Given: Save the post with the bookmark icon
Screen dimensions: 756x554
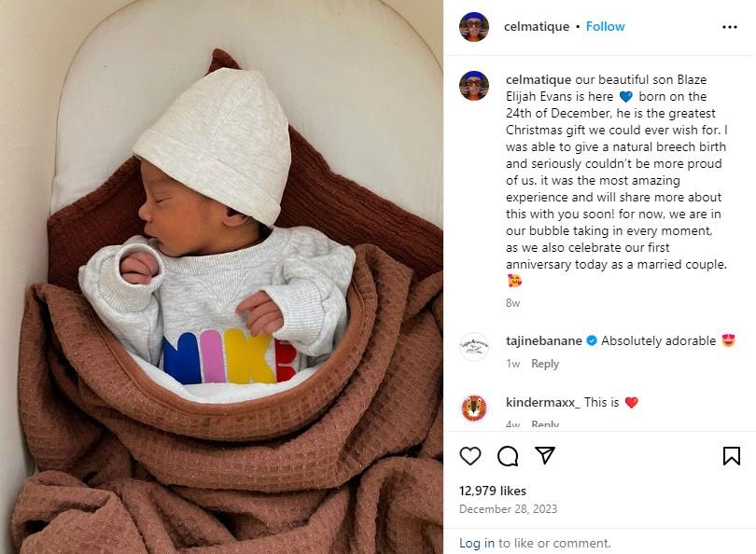Looking at the screenshot, I should tap(732, 456).
